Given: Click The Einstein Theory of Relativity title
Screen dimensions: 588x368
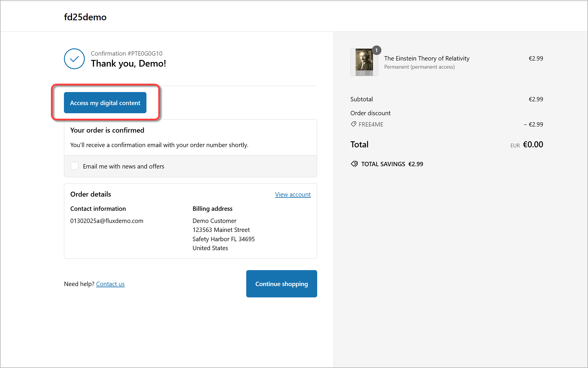Looking at the screenshot, I should [x=427, y=58].
